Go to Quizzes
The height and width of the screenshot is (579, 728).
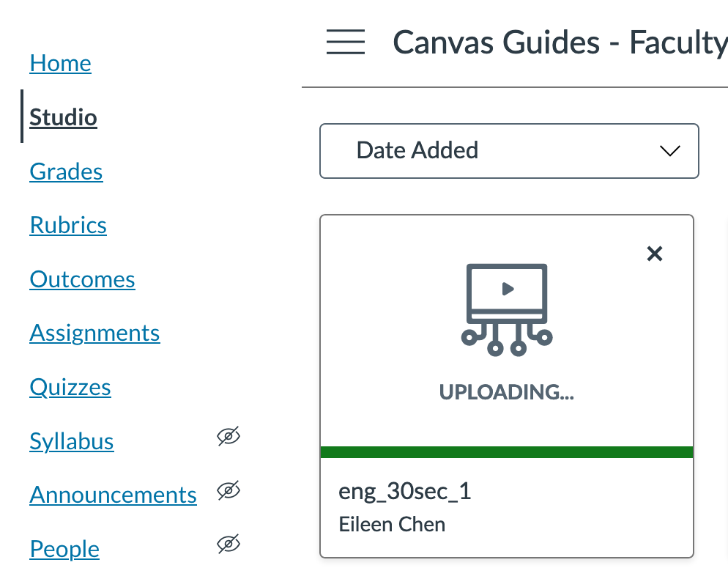(70, 387)
